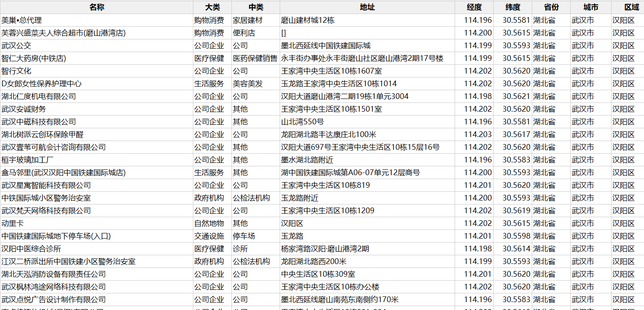Click the address 杨家湾路汉阳·磨山港湾2期

(x=367, y=249)
